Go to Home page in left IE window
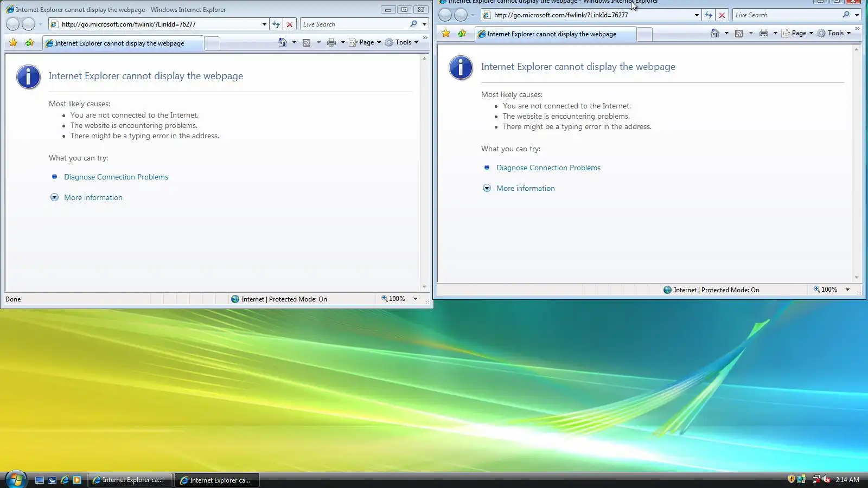The height and width of the screenshot is (488, 868). point(282,42)
